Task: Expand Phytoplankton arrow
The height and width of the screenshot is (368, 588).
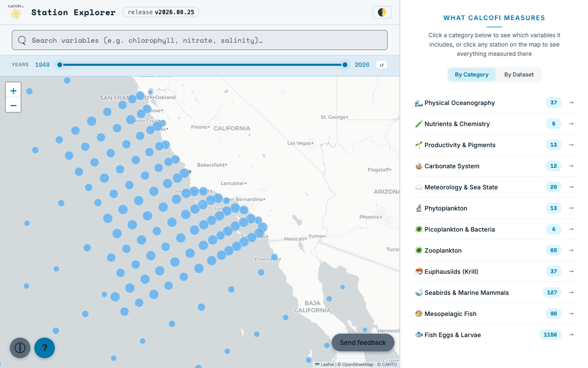Action: coord(571,208)
